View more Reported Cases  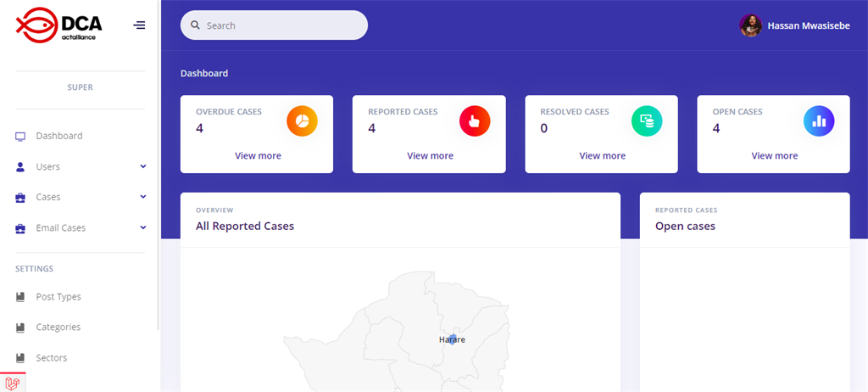pos(430,156)
